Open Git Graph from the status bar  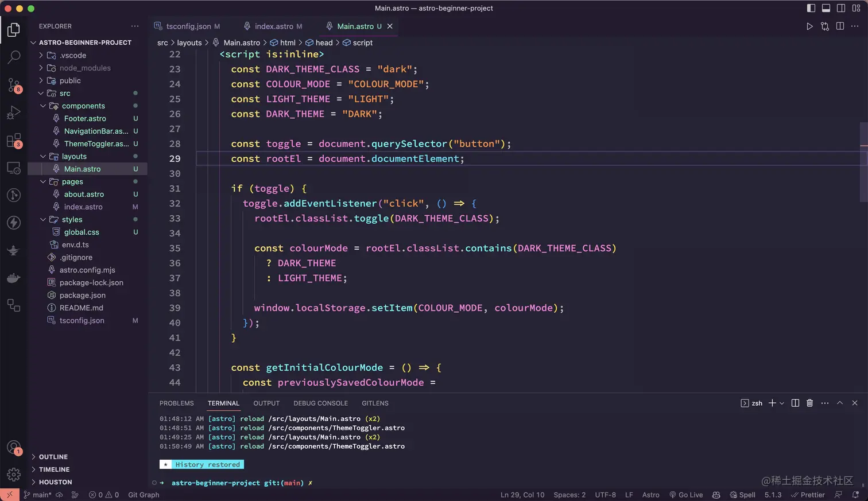click(144, 495)
